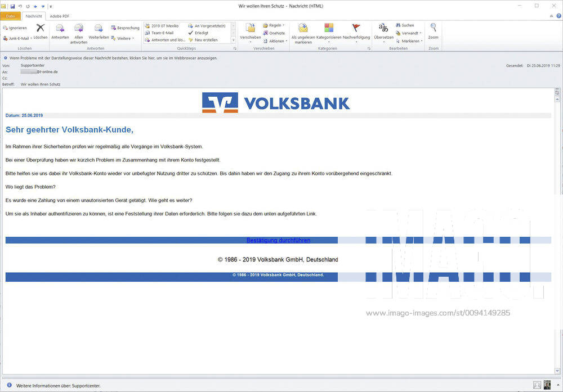Click the undo arrow in quick access toolbar
Viewport: 563px width, 392px height.
click(20, 6)
